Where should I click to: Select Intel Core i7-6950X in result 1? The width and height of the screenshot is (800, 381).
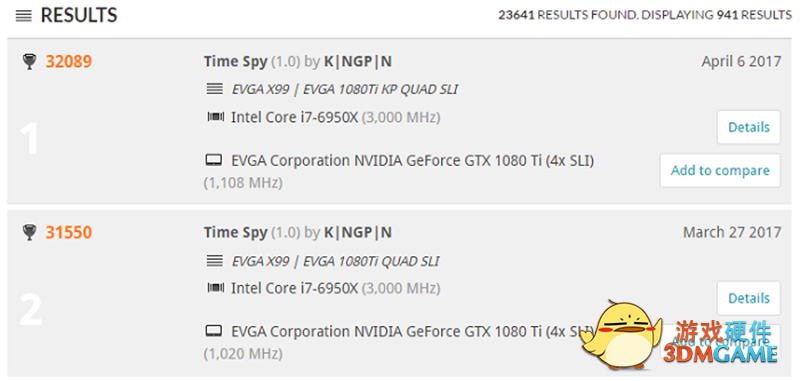click(x=294, y=117)
